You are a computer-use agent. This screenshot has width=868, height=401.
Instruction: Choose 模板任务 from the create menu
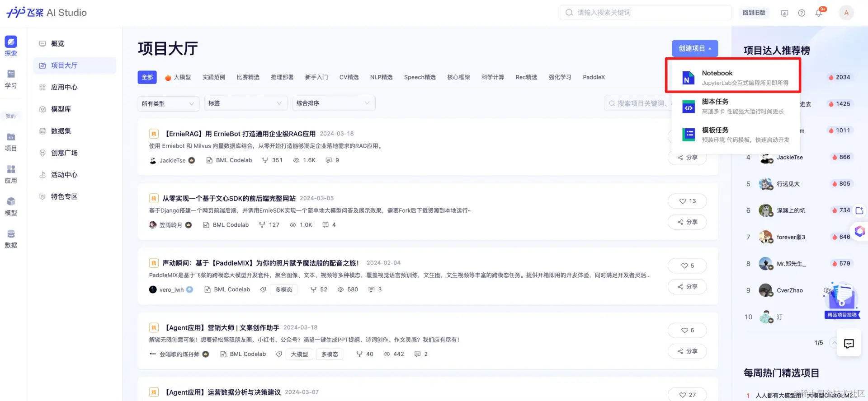click(736, 135)
